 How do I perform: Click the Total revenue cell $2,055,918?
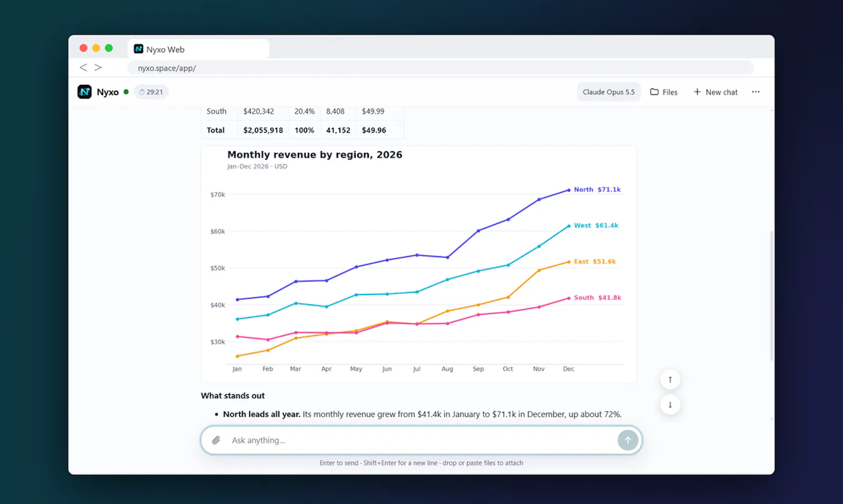[x=263, y=130]
